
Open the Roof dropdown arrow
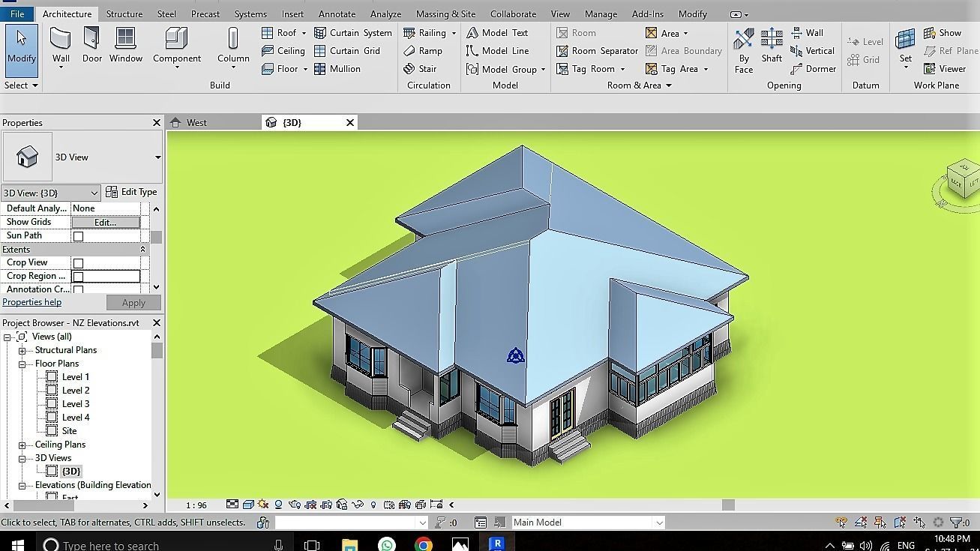pos(304,33)
